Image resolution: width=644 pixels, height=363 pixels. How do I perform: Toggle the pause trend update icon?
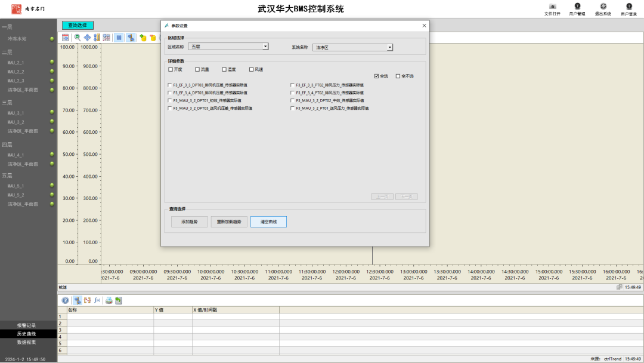pyautogui.click(x=119, y=38)
